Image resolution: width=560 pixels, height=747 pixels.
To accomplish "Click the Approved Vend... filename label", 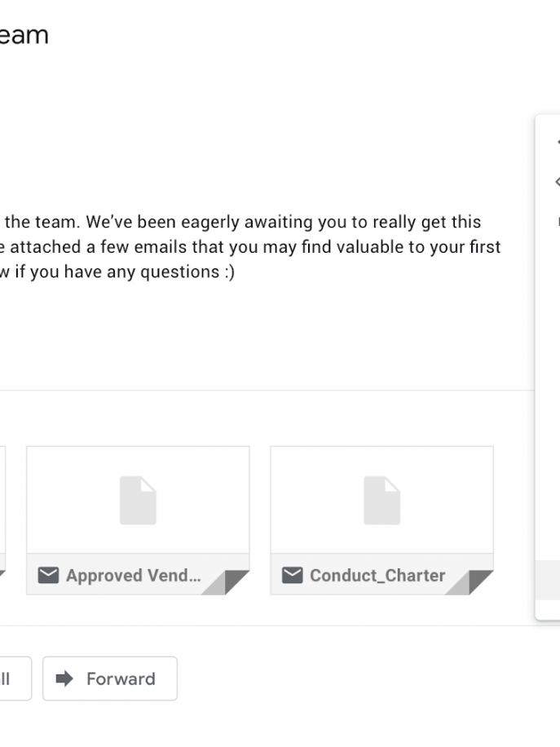I will [133, 576].
